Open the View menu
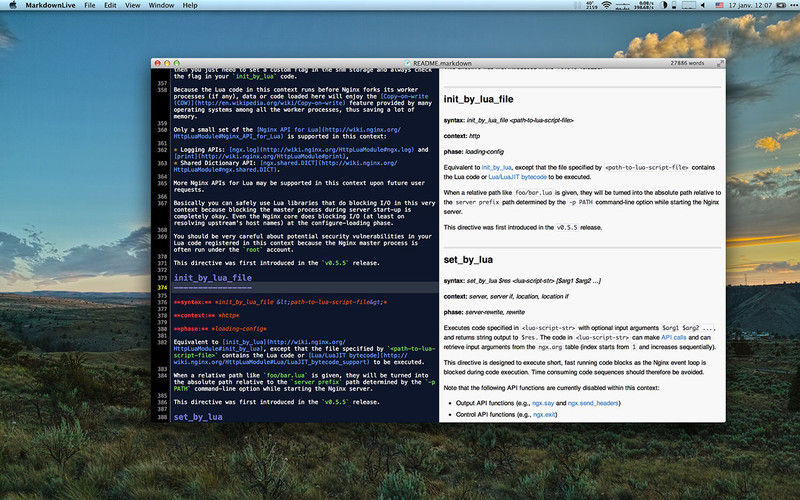The width and height of the screenshot is (800, 500). pos(133,5)
